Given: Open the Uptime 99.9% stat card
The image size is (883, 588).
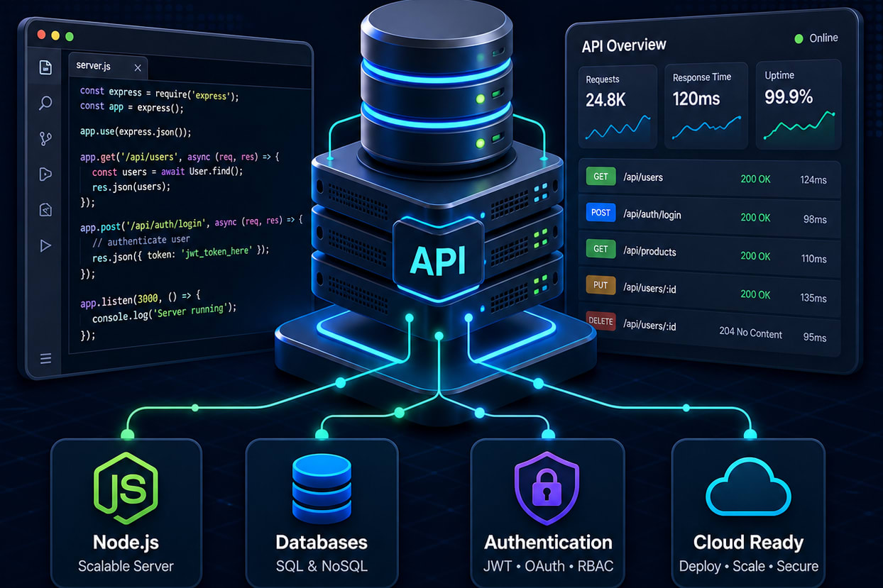Looking at the screenshot, I should pyautogui.click(x=799, y=104).
